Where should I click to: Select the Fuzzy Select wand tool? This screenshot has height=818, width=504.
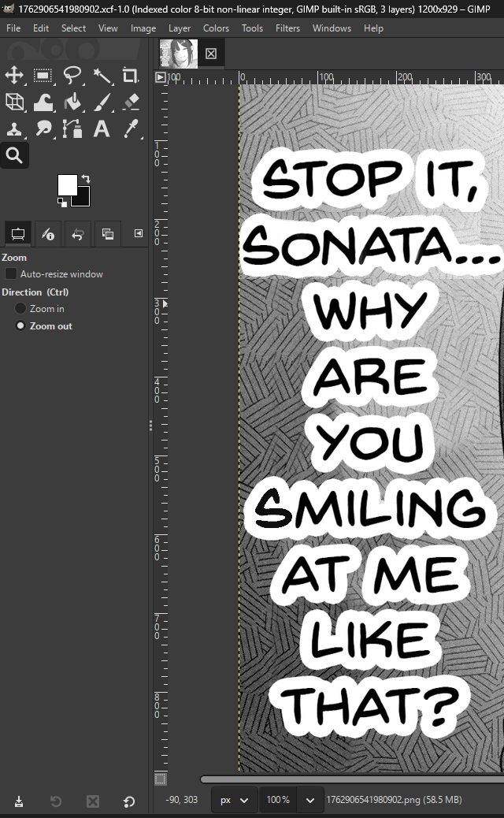pos(102,75)
